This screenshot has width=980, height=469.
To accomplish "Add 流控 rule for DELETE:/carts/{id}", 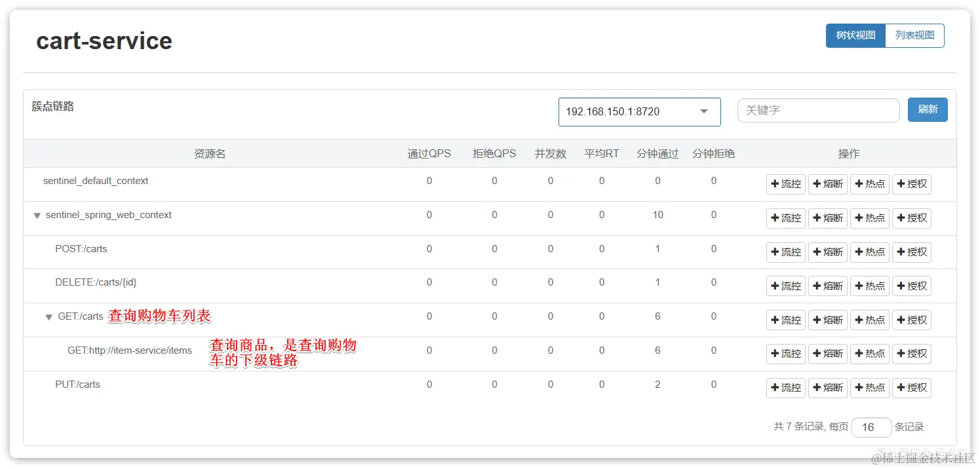I will coord(786,286).
